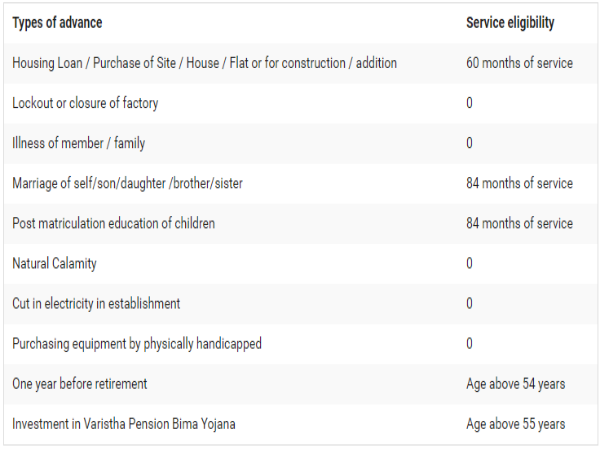The image size is (600, 450).
Task: Select 'Lockout or closure of factory' row
Action: [x=85, y=103]
